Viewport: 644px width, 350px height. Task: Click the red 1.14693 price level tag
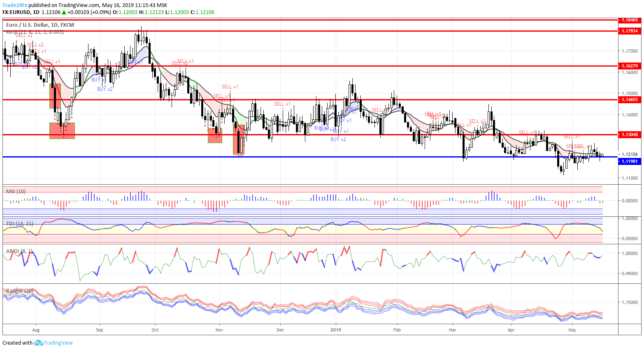630,100
